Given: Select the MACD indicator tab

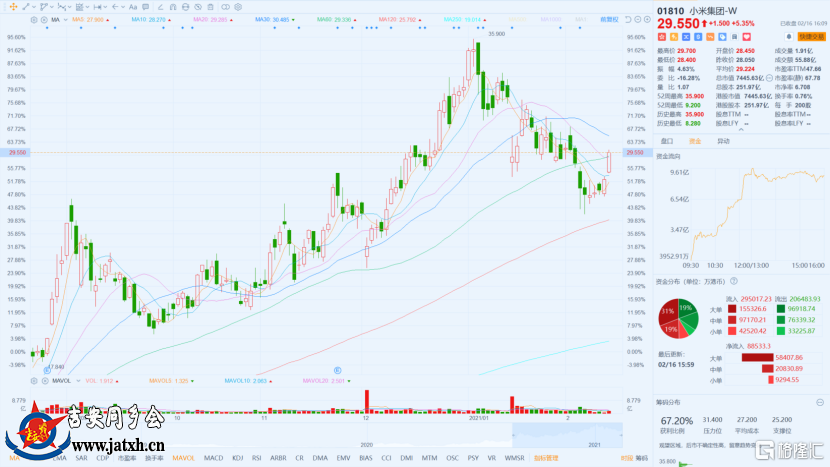Looking at the screenshot, I should (x=213, y=458).
